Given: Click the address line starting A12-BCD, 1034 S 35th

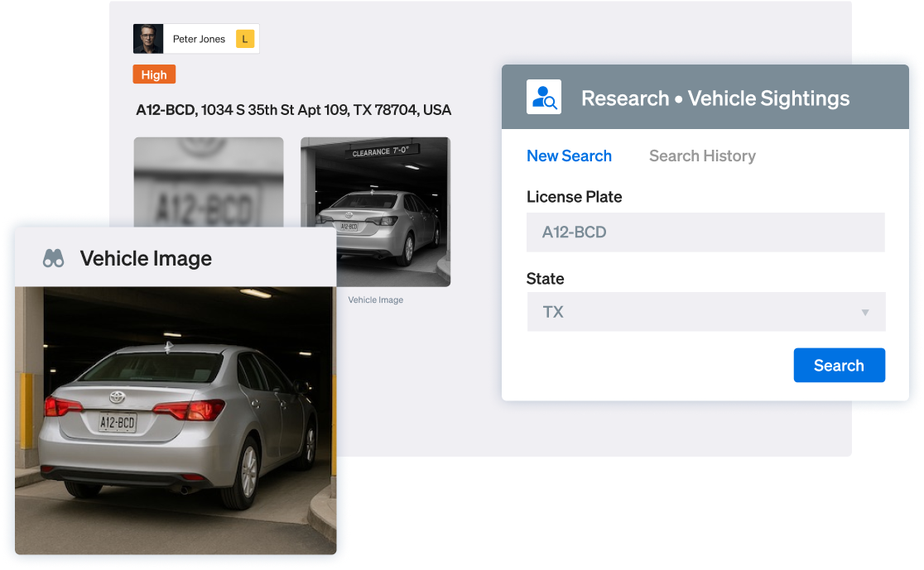Looking at the screenshot, I should [x=293, y=110].
